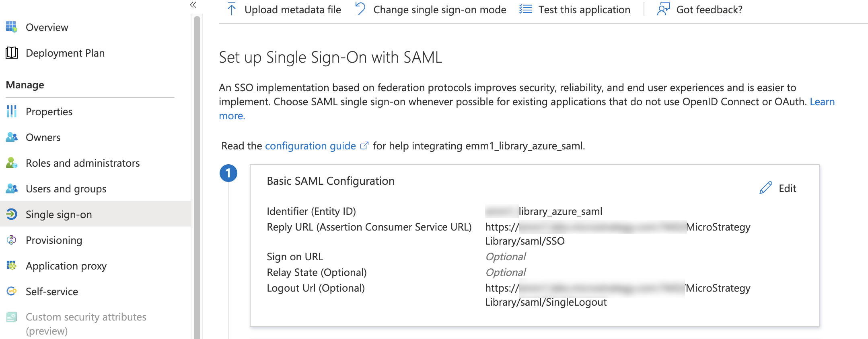Click the Overview grid icon
868x339 pixels.
coord(12,27)
